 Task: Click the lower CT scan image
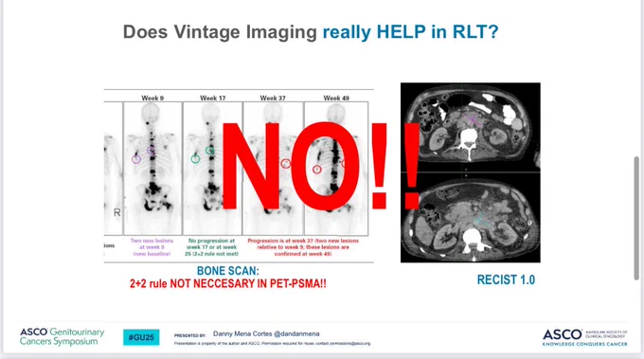click(x=471, y=218)
